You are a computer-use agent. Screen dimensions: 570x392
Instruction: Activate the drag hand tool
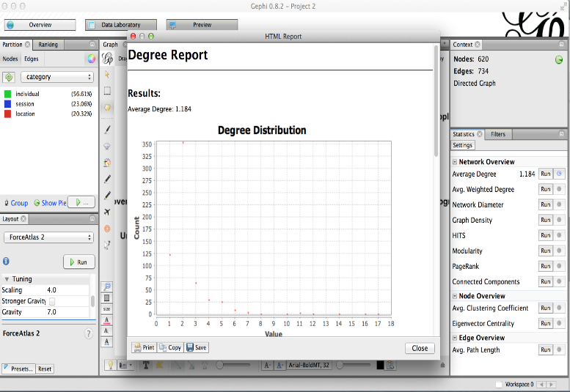click(x=107, y=108)
